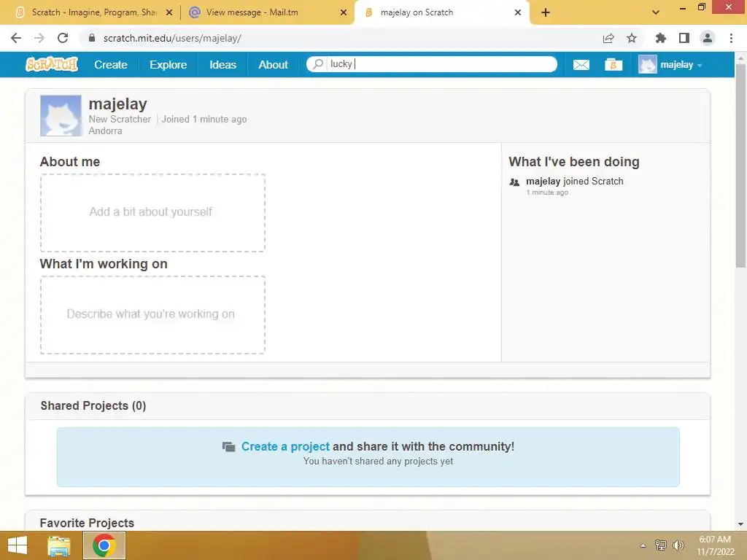747x560 pixels.
Task: Close the Scratch - Imagine tab
Action: (169, 12)
